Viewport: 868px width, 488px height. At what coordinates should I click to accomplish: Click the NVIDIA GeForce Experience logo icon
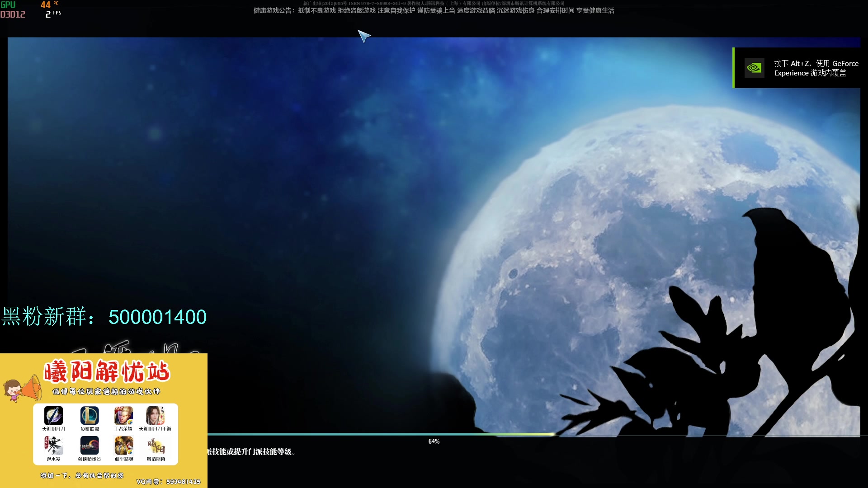click(x=754, y=68)
